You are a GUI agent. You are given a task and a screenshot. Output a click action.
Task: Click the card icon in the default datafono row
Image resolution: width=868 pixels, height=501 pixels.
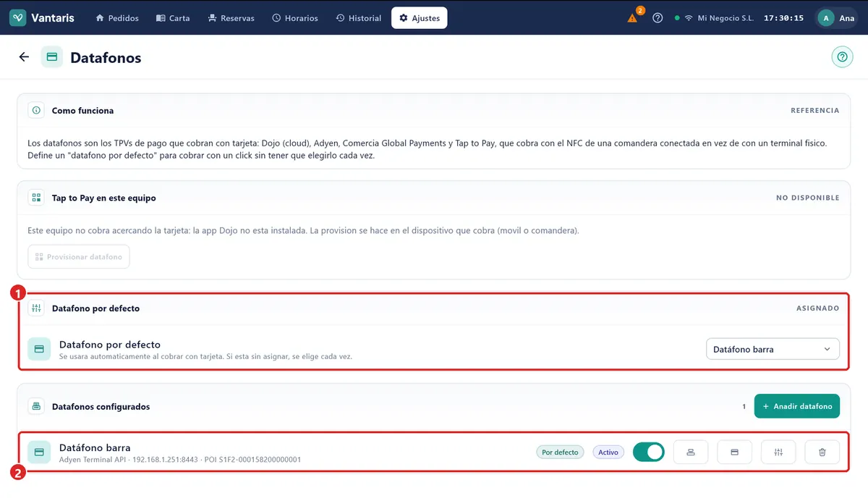(39, 349)
